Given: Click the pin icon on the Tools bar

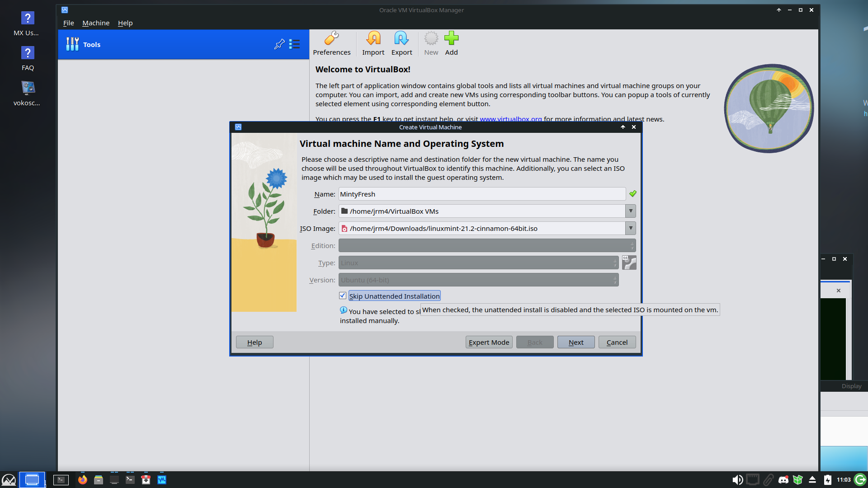Looking at the screenshot, I should click(x=279, y=44).
